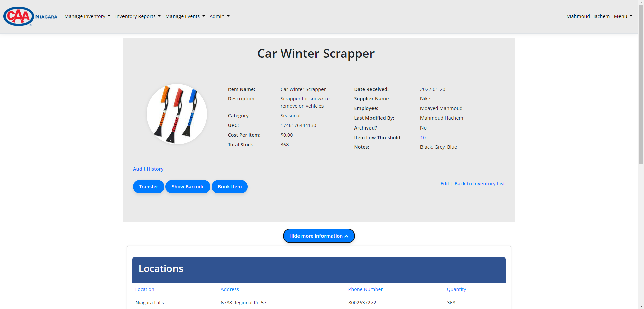644x309 pixels.
Task: Click the supplier name Nike
Action: pos(425,99)
